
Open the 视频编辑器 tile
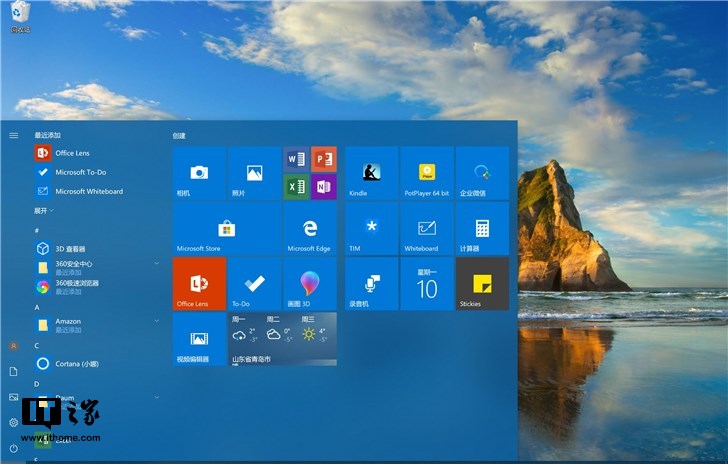click(x=200, y=339)
